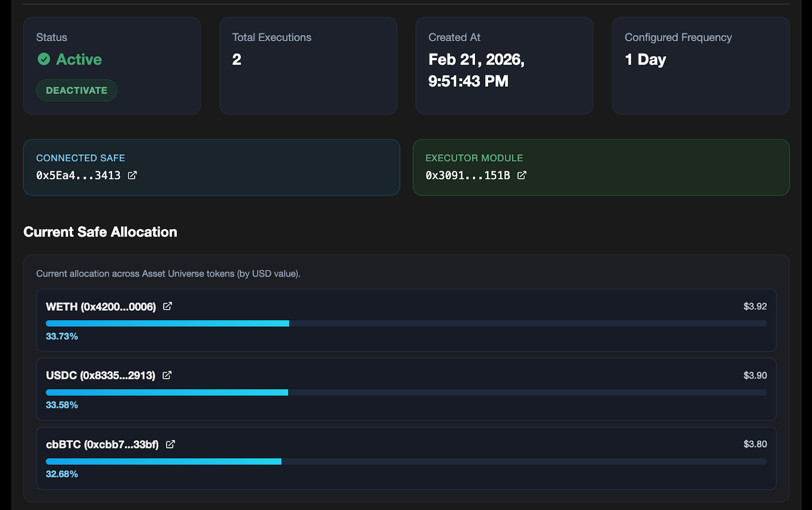Click the WETH $3.92 USD value
The height and width of the screenshot is (510, 812).
pyautogui.click(x=755, y=307)
